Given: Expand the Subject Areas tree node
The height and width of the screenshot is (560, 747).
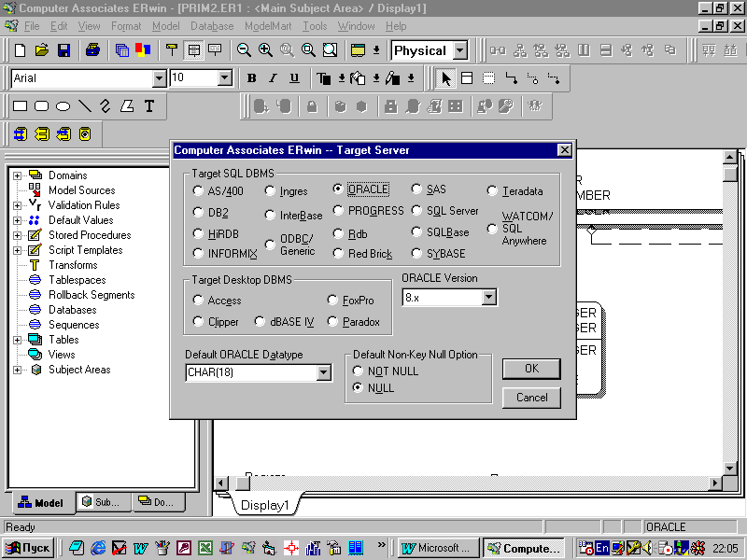Looking at the screenshot, I should pyautogui.click(x=17, y=370).
